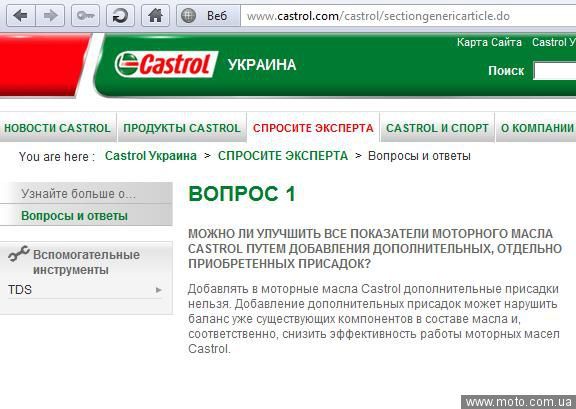Screen dimensions: 576x409
Task: Follow the 'СПРОСИТЕ ЭКСПЕРТА' breadcrumb link
Action: point(283,156)
